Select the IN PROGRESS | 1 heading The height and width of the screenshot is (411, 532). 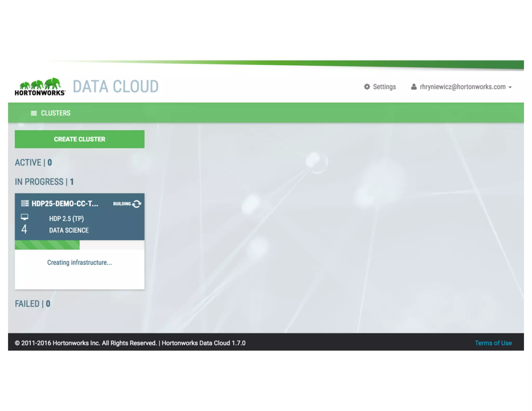44,182
